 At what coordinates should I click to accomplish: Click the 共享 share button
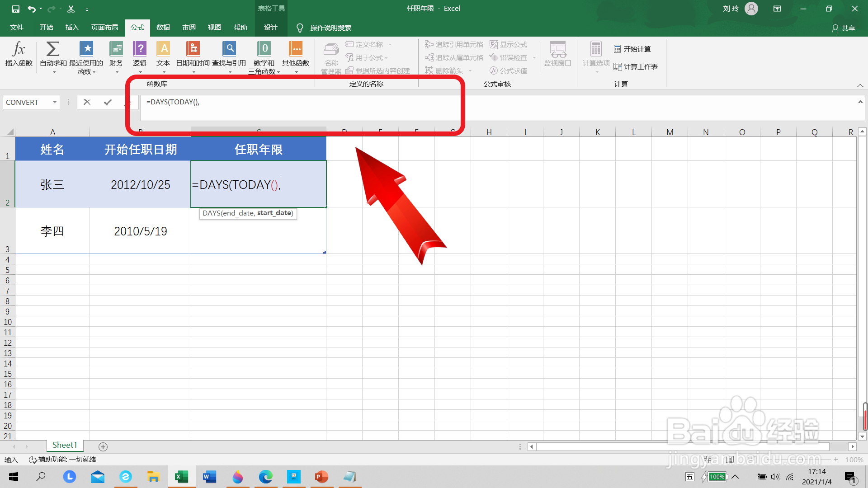pyautogui.click(x=844, y=28)
